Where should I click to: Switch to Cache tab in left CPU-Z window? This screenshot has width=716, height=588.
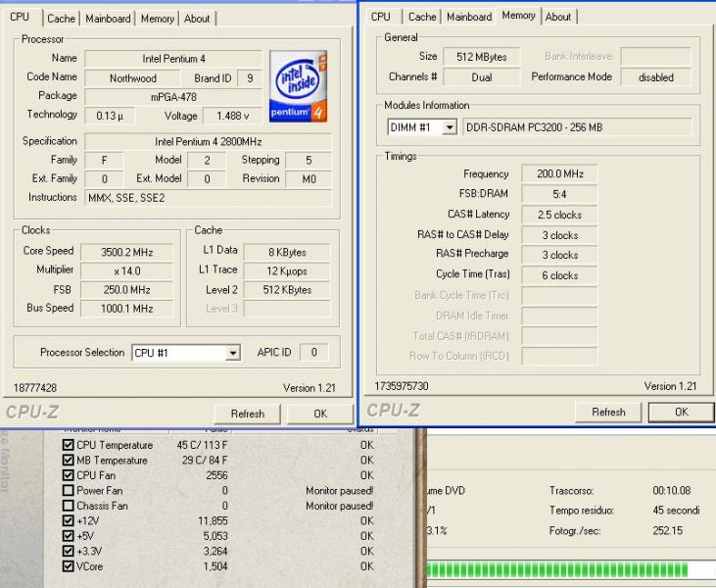pyautogui.click(x=61, y=19)
